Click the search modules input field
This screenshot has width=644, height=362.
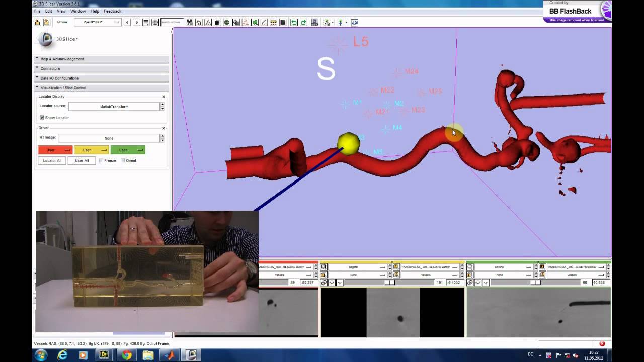[x=172, y=22]
